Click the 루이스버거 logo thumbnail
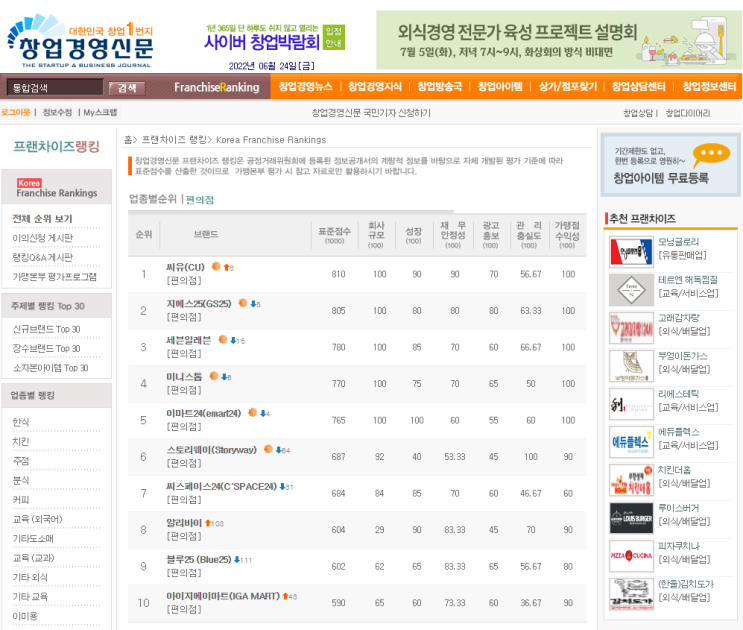This screenshot has width=743, height=630. (x=631, y=518)
